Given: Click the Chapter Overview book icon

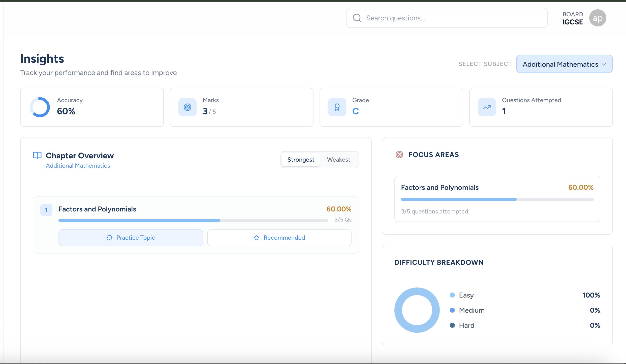Looking at the screenshot, I should [37, 155].
